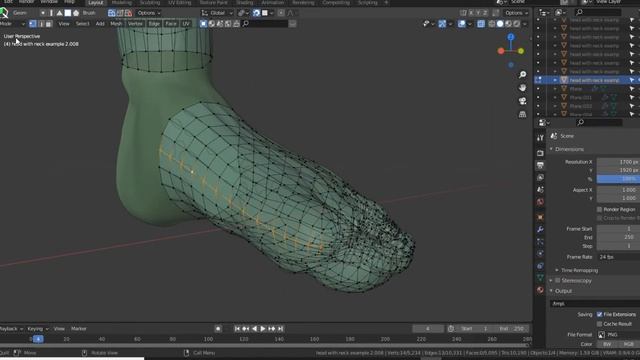The image size is (640, 360).
Task: Open the Vertex menu
Action: [135, 24]
